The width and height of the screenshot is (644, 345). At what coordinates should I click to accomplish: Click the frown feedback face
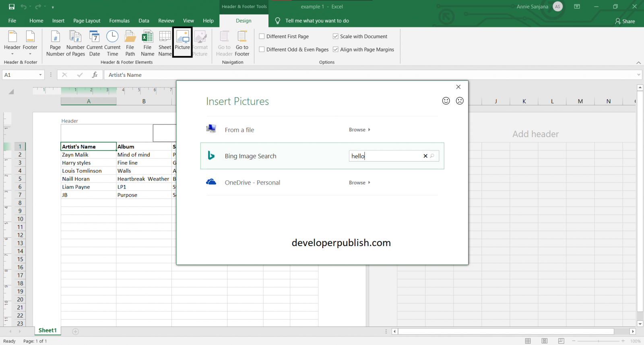point(460,101)
